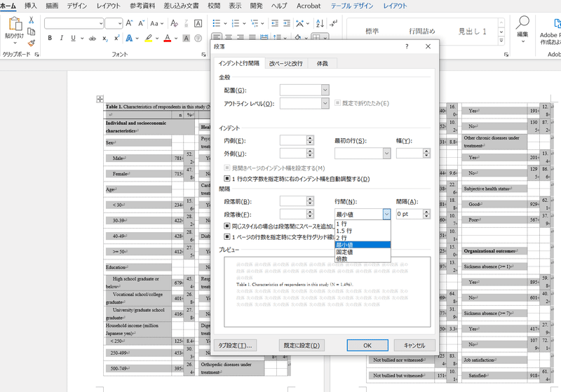Open the bulleted list tool
The height and width of the screenshot is (392, 561).
point(217,24)
